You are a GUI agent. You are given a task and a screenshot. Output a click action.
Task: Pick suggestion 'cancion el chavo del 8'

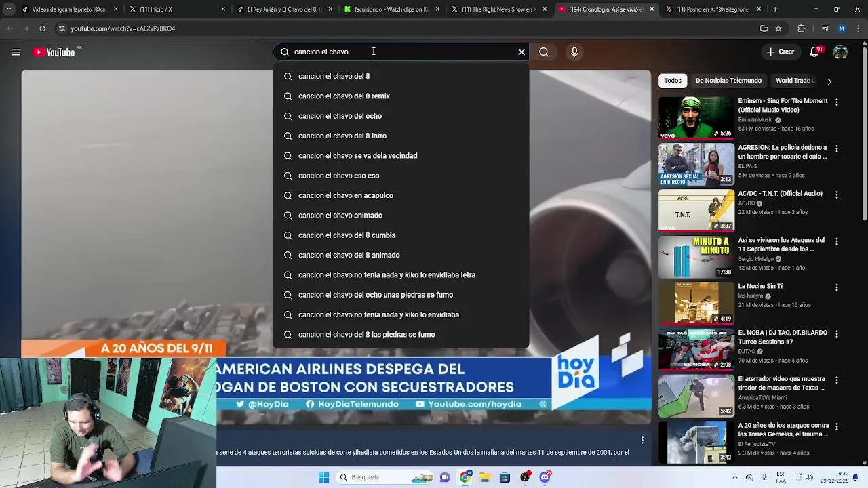pos(401,76)
